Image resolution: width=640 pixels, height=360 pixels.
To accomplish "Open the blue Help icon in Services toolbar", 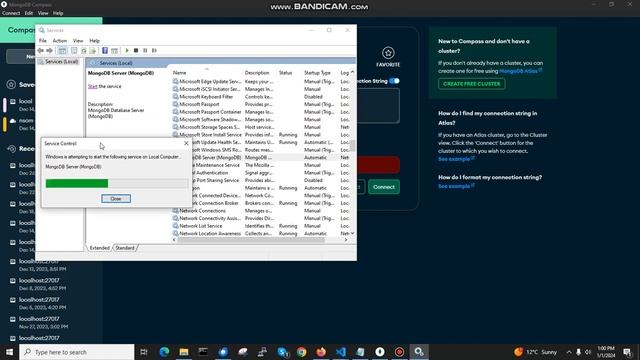I will [x=105, y=51].
